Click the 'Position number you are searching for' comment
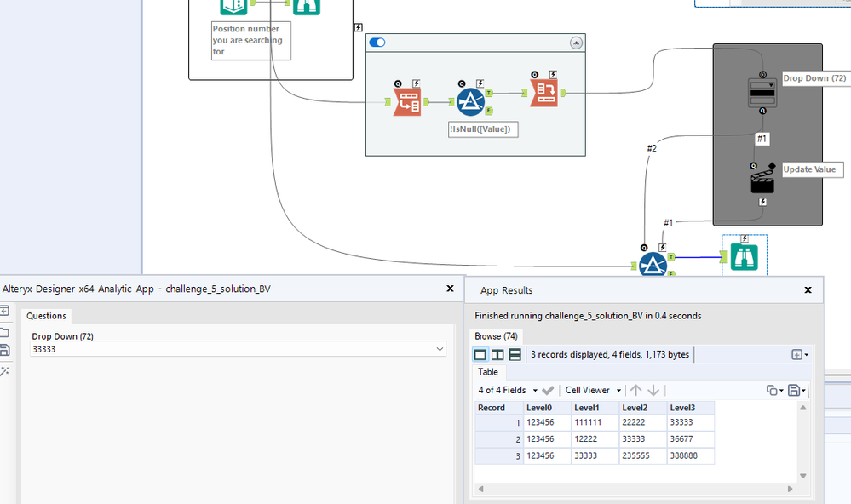 250,41
